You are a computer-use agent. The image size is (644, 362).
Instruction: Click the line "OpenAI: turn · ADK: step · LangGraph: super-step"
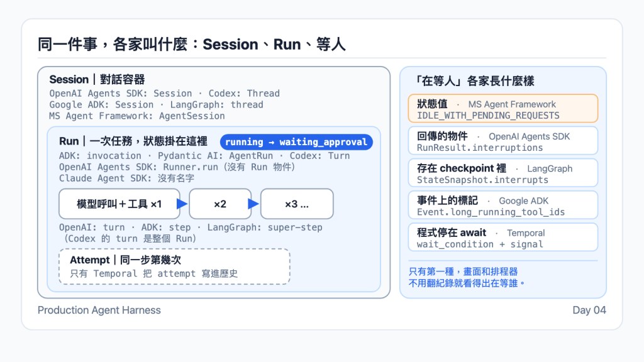tap(191, 228)
